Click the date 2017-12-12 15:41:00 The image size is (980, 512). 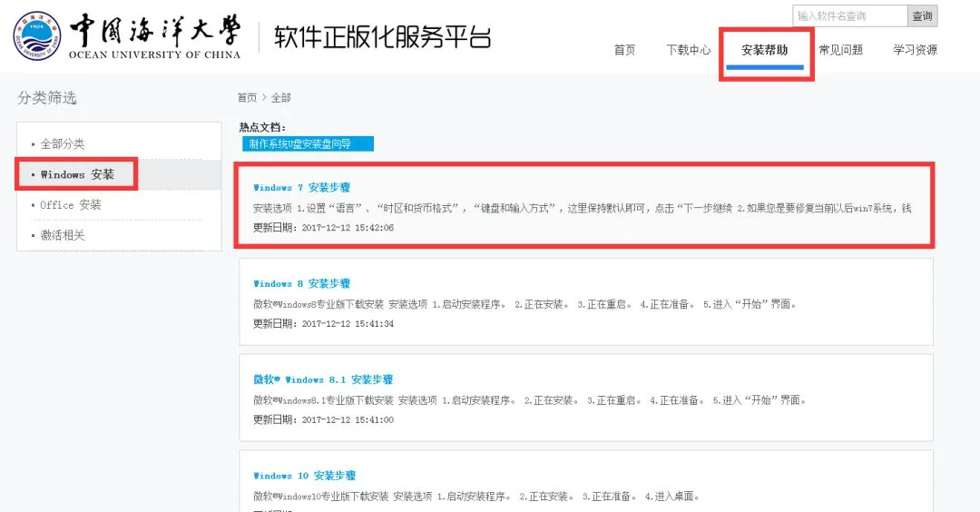pos(348,420)
